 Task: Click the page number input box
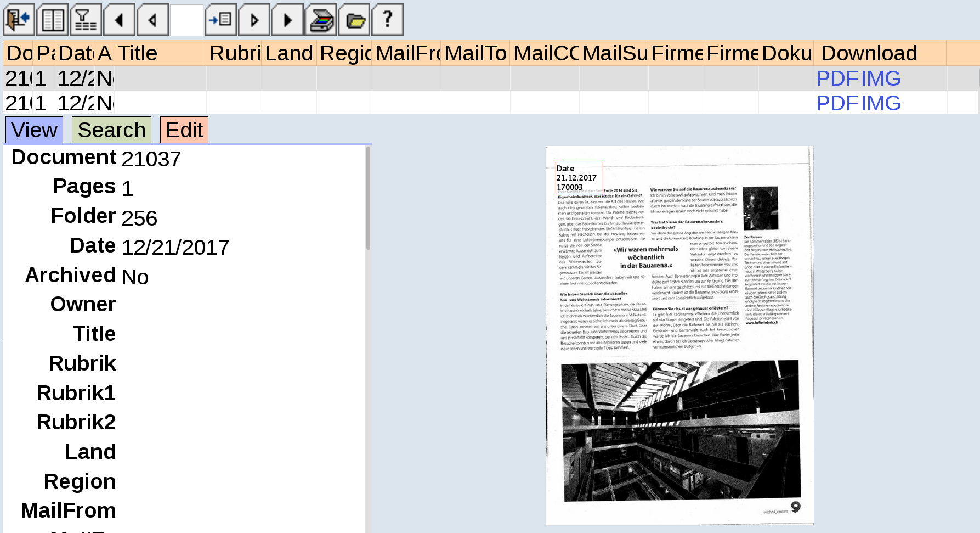click(186, 20)
